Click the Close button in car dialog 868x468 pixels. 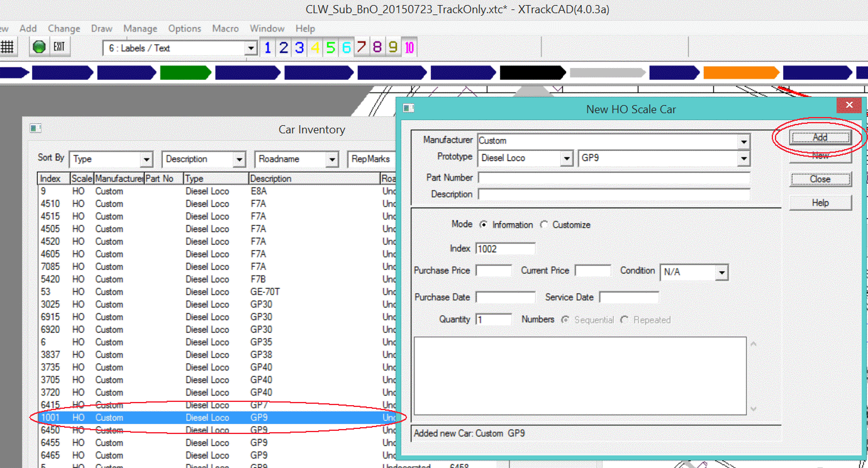click(x=820, y=179)
